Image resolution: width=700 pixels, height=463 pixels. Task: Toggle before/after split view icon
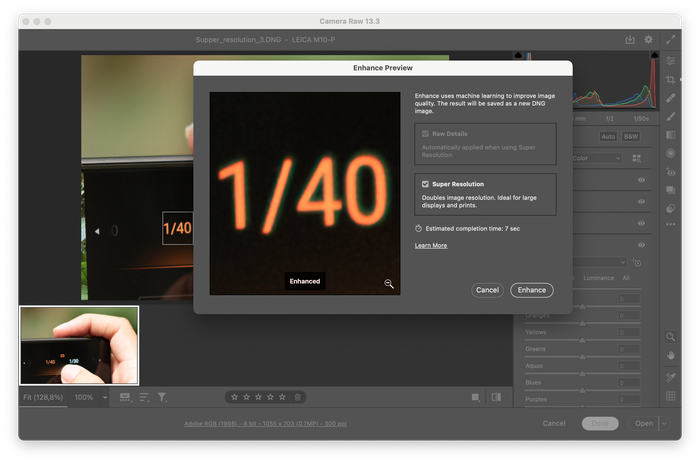(496, 397)
